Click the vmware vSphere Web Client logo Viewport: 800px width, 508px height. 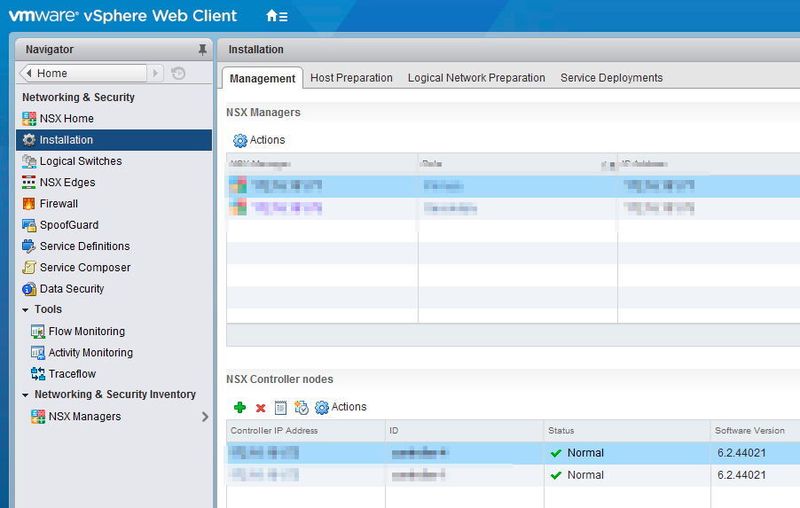(x=123, y=16)
